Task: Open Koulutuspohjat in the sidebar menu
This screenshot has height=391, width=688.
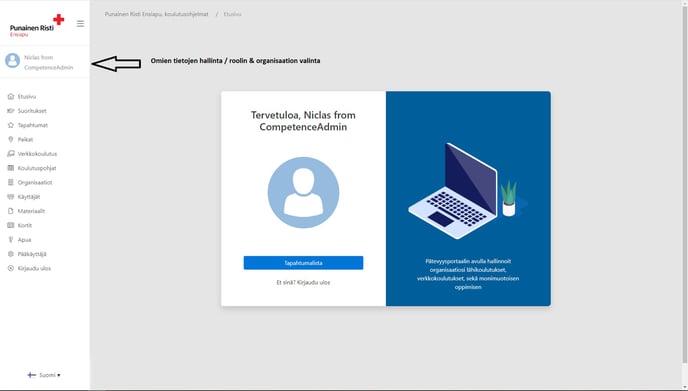Action: point(37,168)
